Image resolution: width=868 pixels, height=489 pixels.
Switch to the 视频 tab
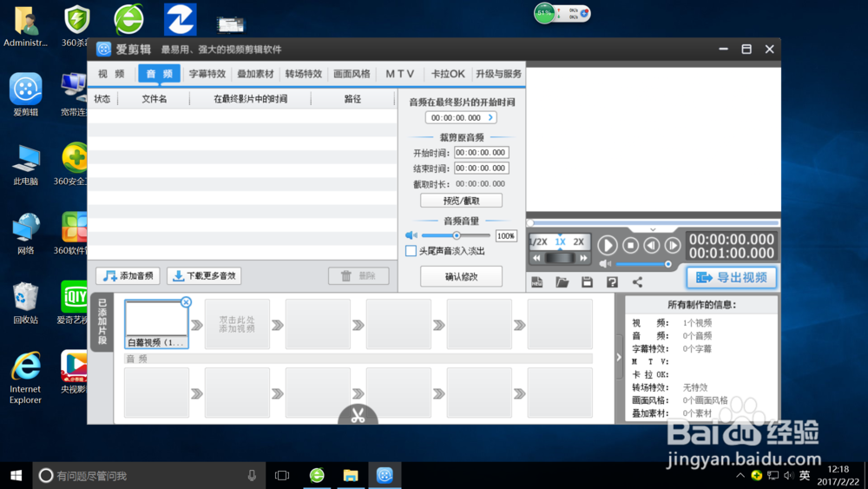coord(111,74)
